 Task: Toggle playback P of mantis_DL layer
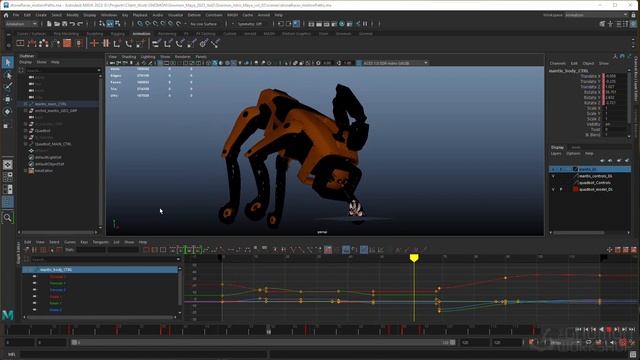[560, 169]
